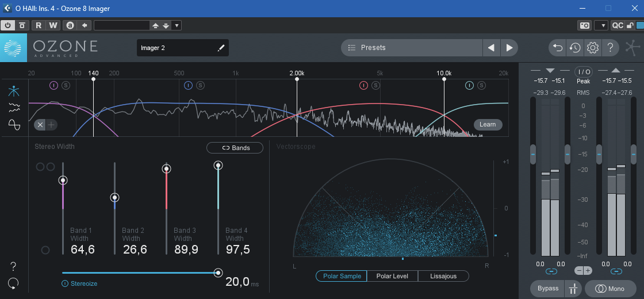Image resolution: width=644 pixels, height=299 pixels.
Task: Toggle Band 3 bypass (red I)
Action: click(363, 86)
